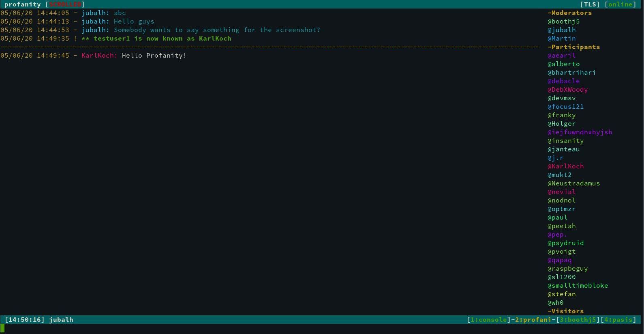Switch to the 1:console tab
The width and height of the screenshot is (644, 334).
click(x=488, y=319)
